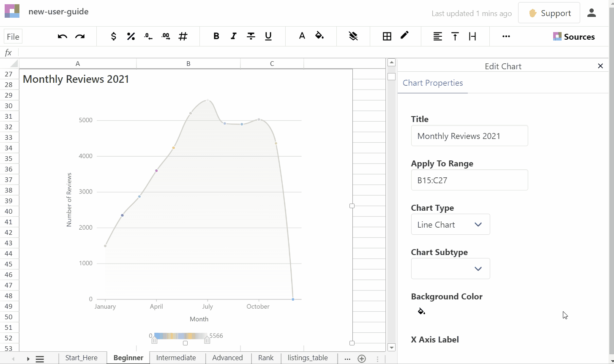Screen dimensions: 614x364
Task: Decrease decimal places
Action: tap(148, 36)
